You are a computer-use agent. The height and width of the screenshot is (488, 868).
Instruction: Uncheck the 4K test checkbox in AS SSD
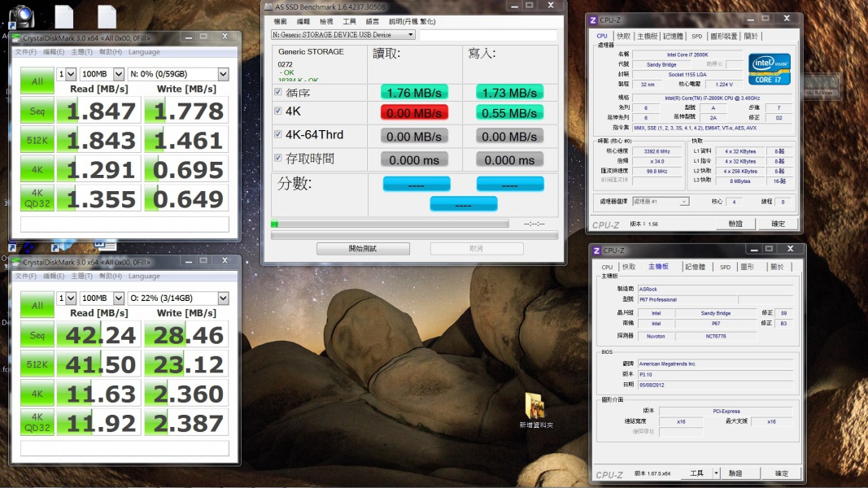[x=278, y=111]
